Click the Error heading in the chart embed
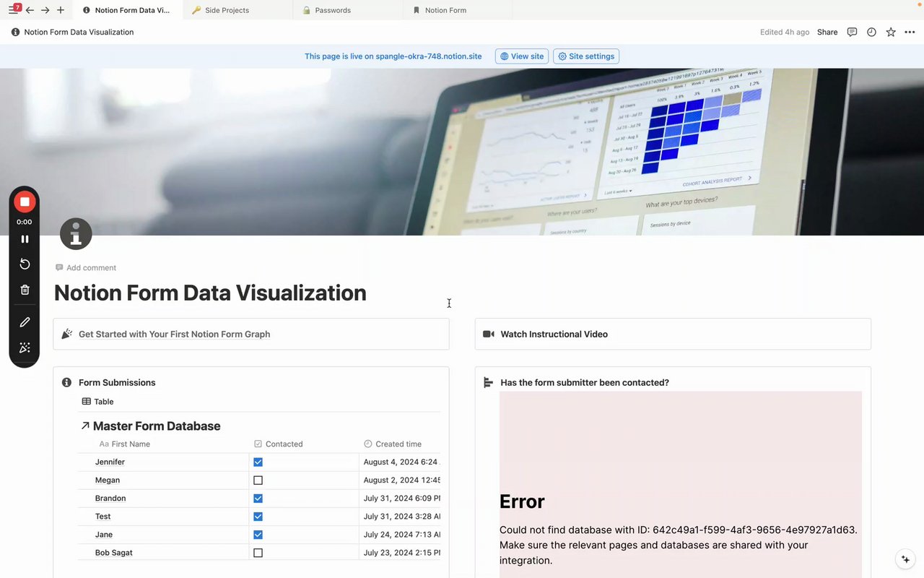Screen dimensions: 924x578 click(x=522, y=501)
